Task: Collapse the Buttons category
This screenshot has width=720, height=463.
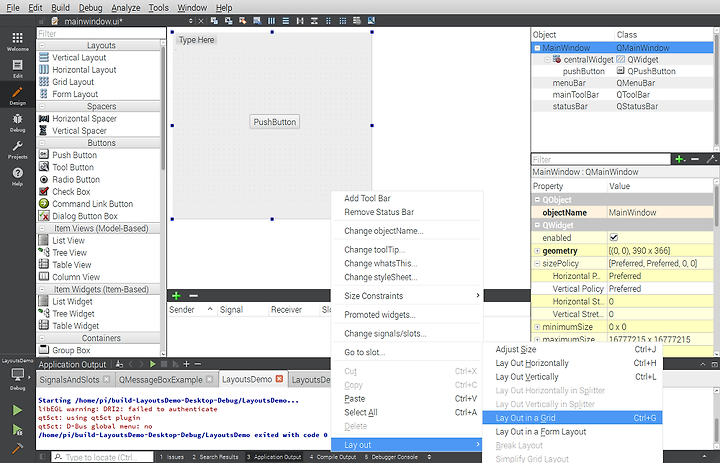Action: coord(42,143)
